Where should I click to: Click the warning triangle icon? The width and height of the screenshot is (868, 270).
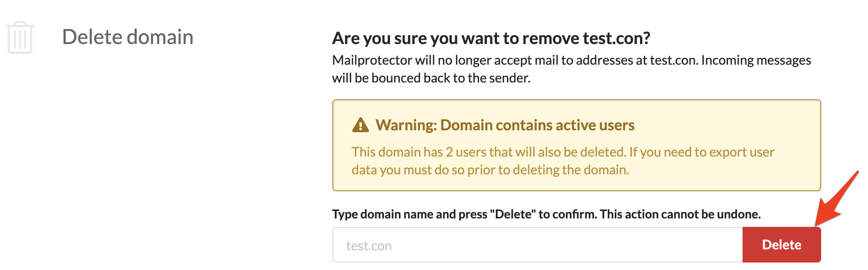[360, 125]
